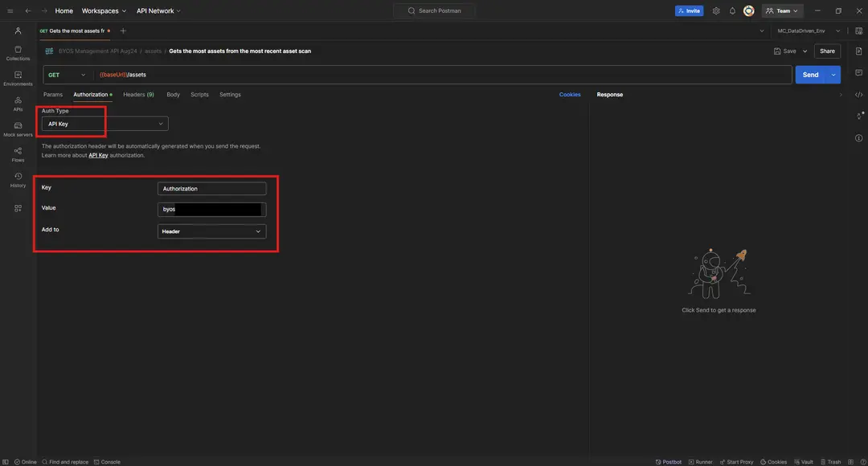Image resolution: width=868 pixels, height=466 pixels.
Task: Open the code snippet icon in the right sidebar
Action: [x=858, y=95]
